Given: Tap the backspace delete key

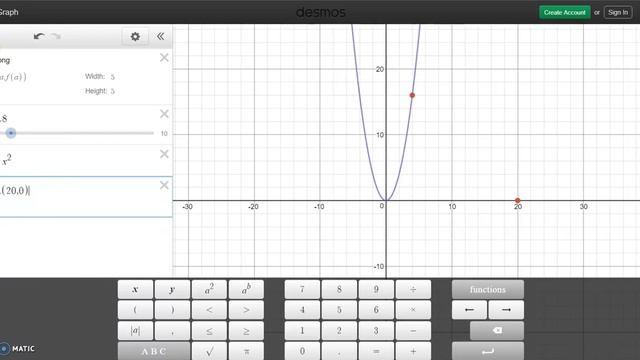Looking at the screenshot, I should coord(497,331).
